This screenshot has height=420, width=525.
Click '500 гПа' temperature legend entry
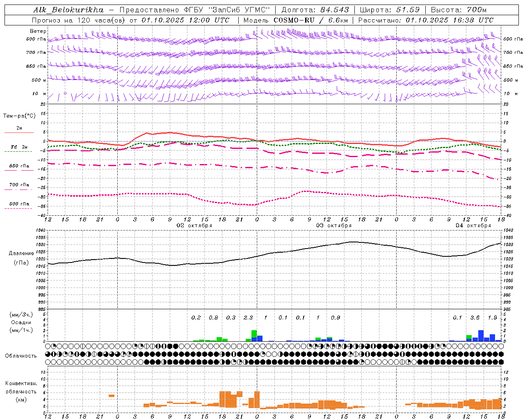click(19, 204)
